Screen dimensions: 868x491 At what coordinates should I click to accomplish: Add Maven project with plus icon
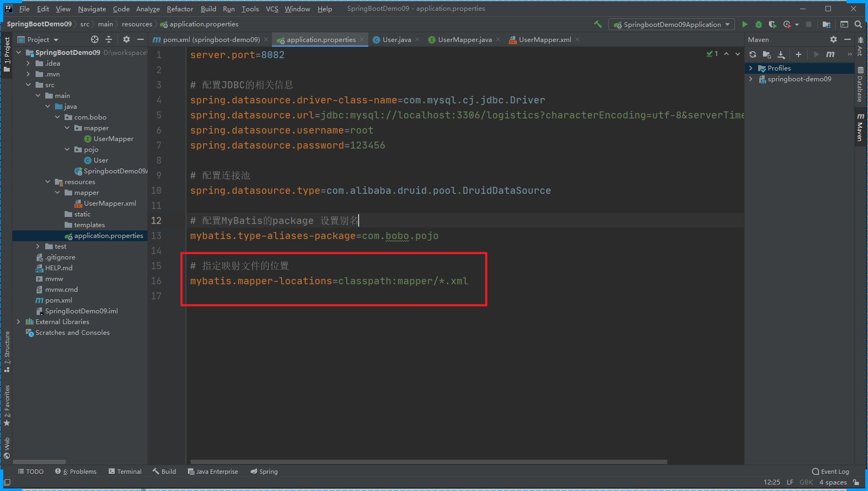(799, 54)
